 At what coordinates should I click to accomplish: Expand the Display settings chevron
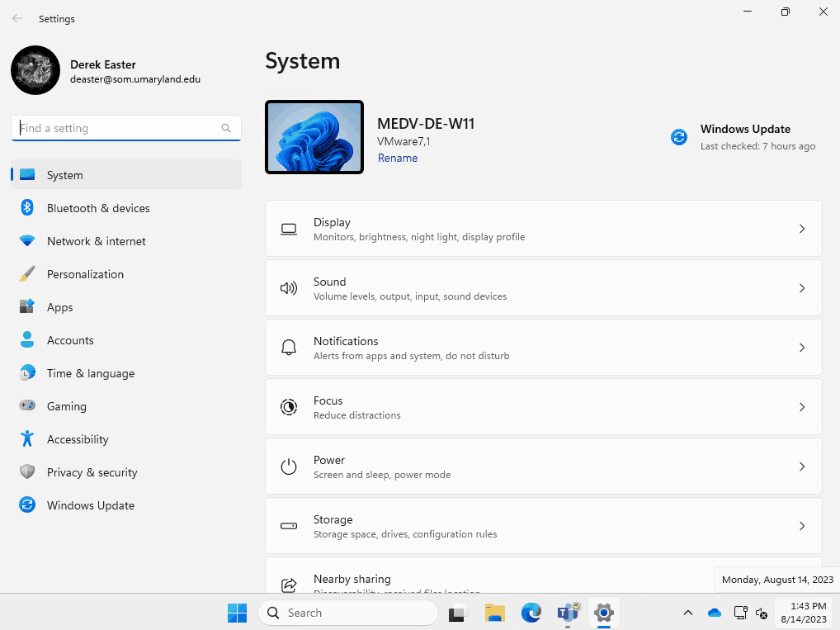tap(801, 229)
